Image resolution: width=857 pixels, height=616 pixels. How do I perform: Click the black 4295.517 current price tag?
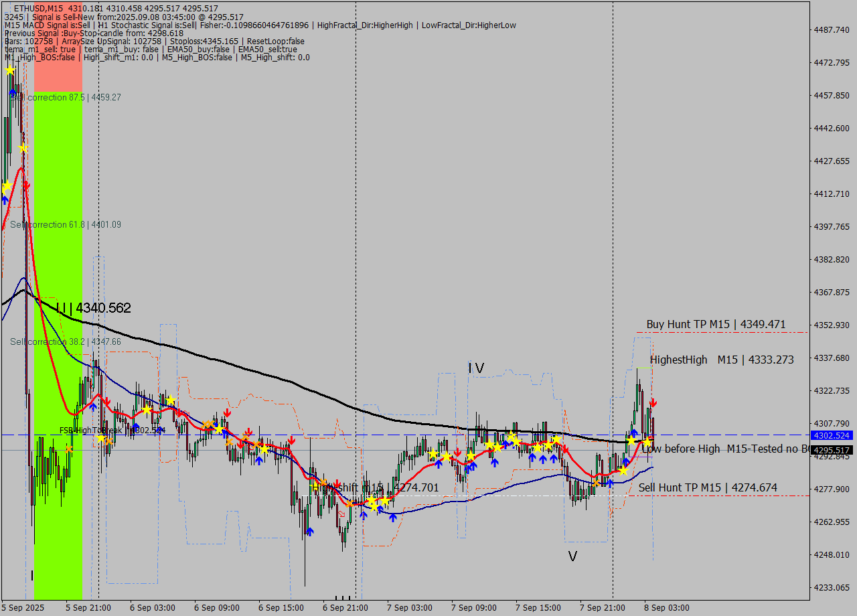830,451
